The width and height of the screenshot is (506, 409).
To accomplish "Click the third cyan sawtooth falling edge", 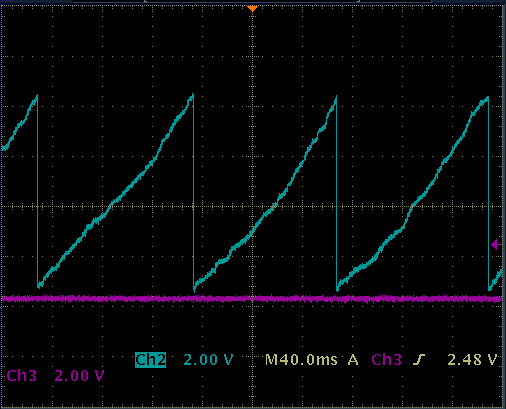I will point(336,193).
